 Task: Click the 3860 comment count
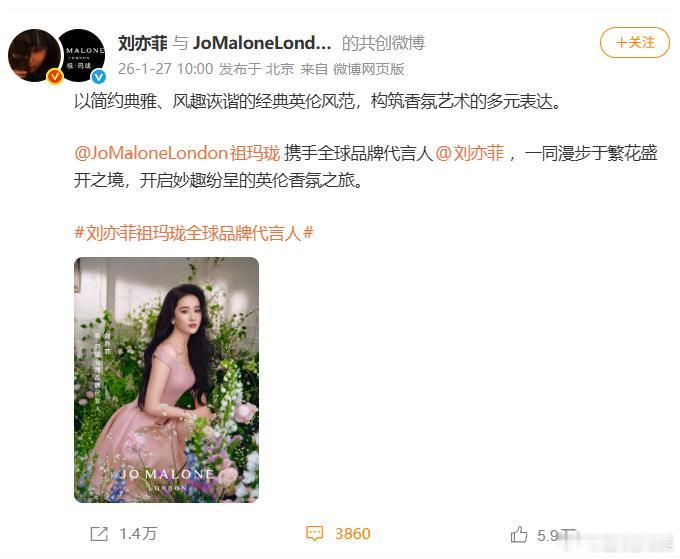click(x=353, y=534)
